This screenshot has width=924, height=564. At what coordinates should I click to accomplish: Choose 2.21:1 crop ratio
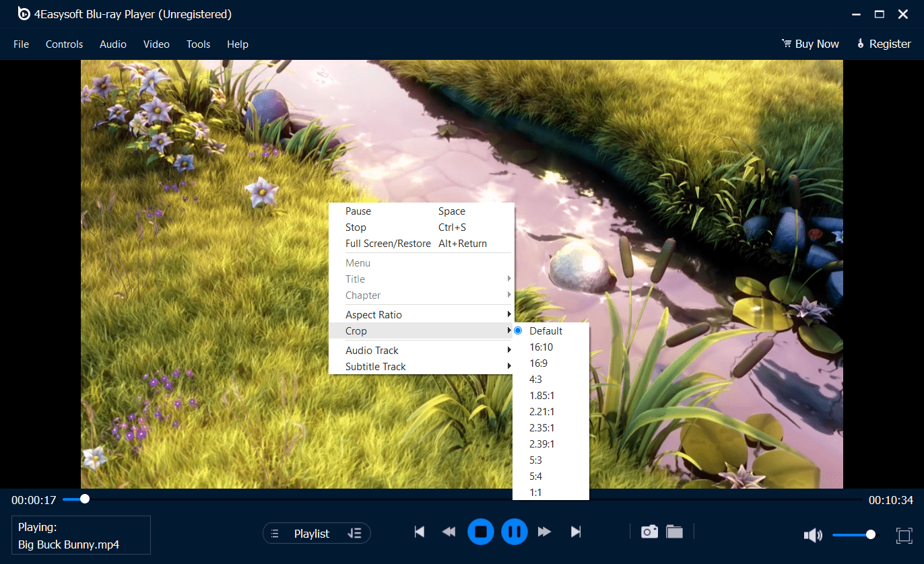(x=551, y=411)
